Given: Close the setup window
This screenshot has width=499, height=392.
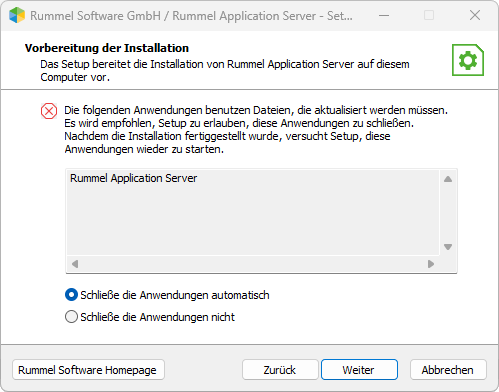Looking at the screenshot, I should pos(475,15).
